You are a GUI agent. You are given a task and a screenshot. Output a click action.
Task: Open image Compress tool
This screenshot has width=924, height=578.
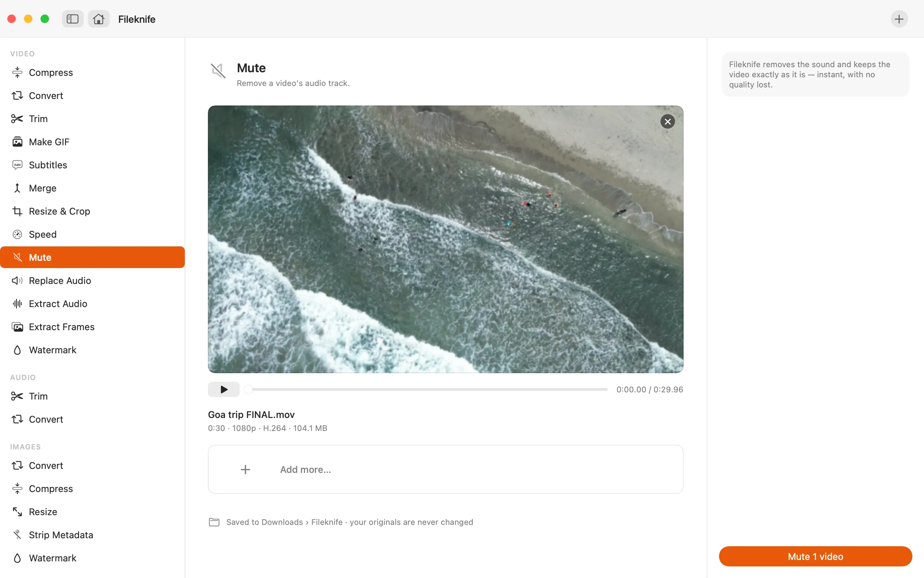click(92, 488)
